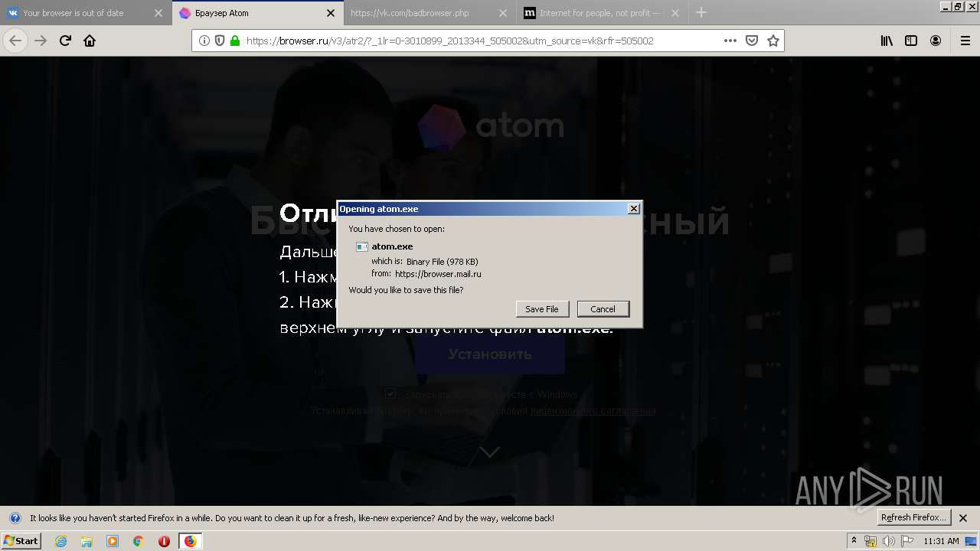
Task: Show site information icon in address bar
Action: click(x=204, y=41)
